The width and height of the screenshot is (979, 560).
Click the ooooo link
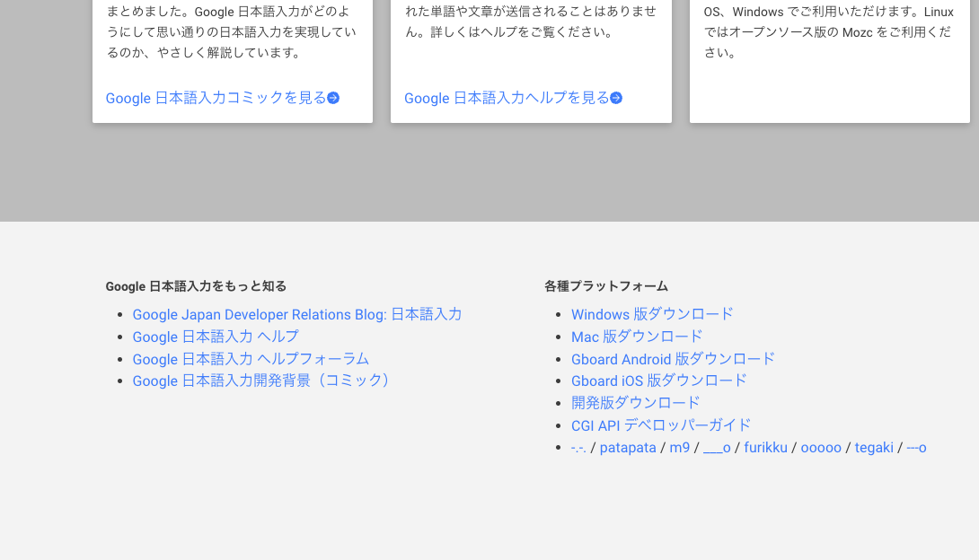821,448
